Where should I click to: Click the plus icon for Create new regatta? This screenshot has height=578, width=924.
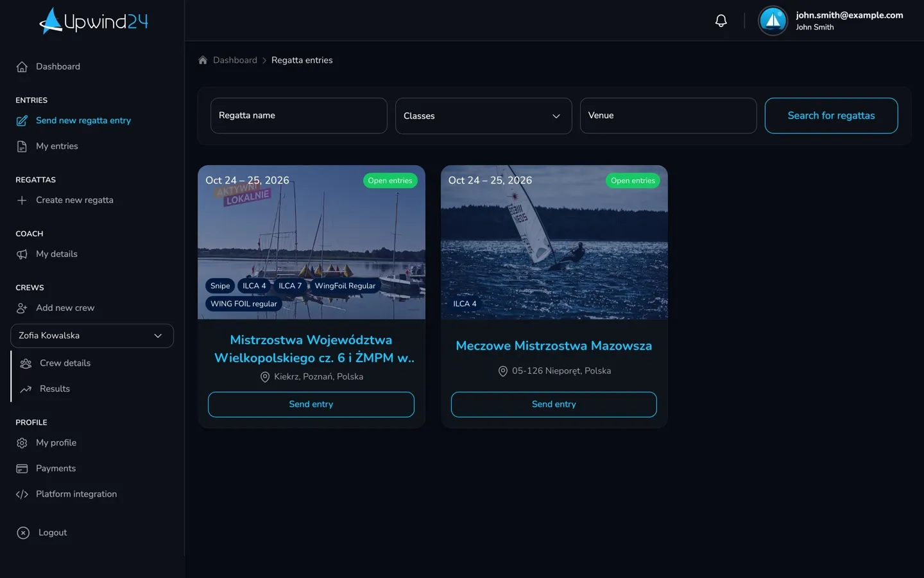tap(22, 200)
